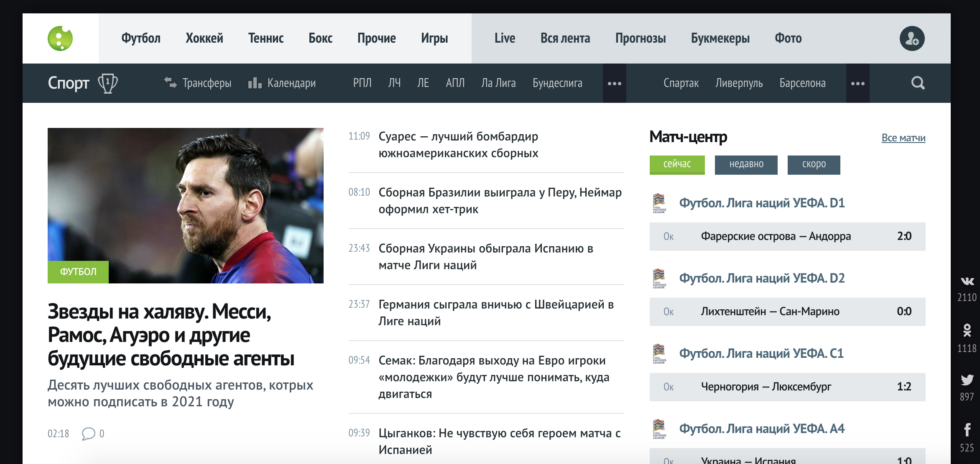Click the Nations League D2 logo
The width and height of the screenshot is (980, 464).
659,278
